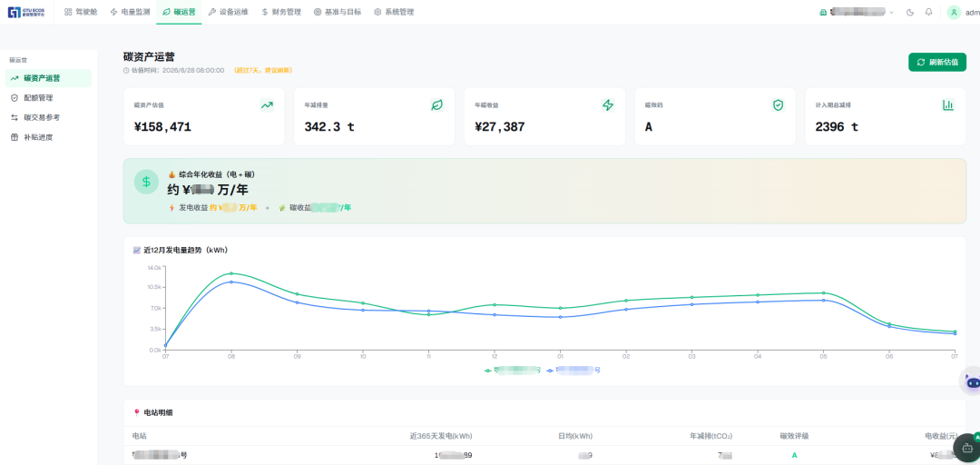Click the 刷新估值 button

(936, 62)
